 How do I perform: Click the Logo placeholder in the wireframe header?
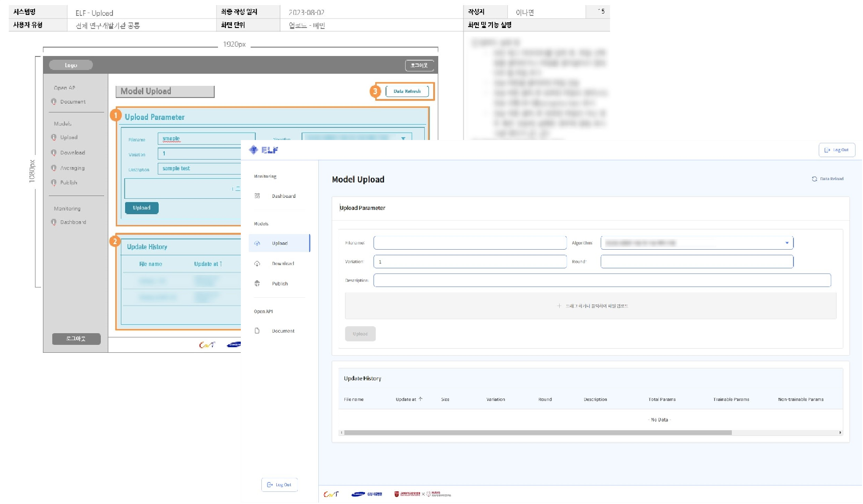click(x=71, y=65)
